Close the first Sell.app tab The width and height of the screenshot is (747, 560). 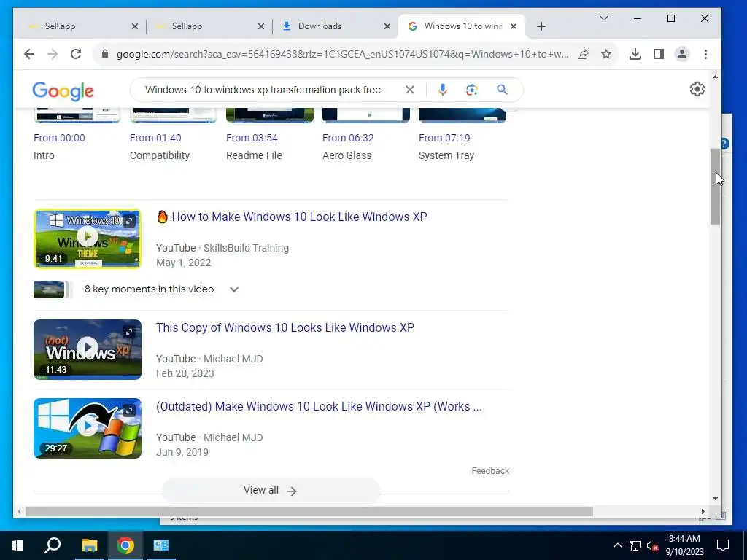[135, 26]
